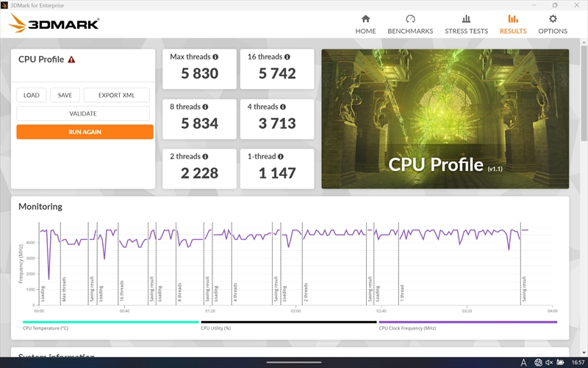Screen dimensions: 588x368
Task: Toggle the CPU Utility legend bar
Action: click(x=289, y=322)
